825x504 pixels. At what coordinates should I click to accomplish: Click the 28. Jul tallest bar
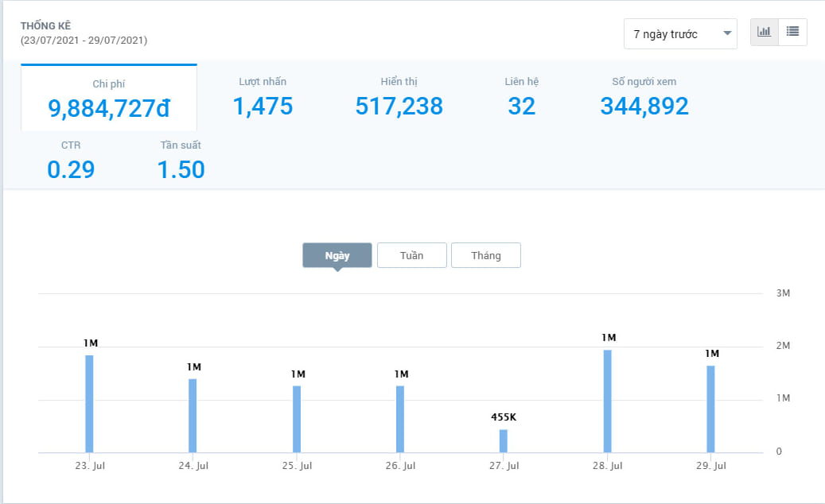pyautogui.click(x=607, y=401)
